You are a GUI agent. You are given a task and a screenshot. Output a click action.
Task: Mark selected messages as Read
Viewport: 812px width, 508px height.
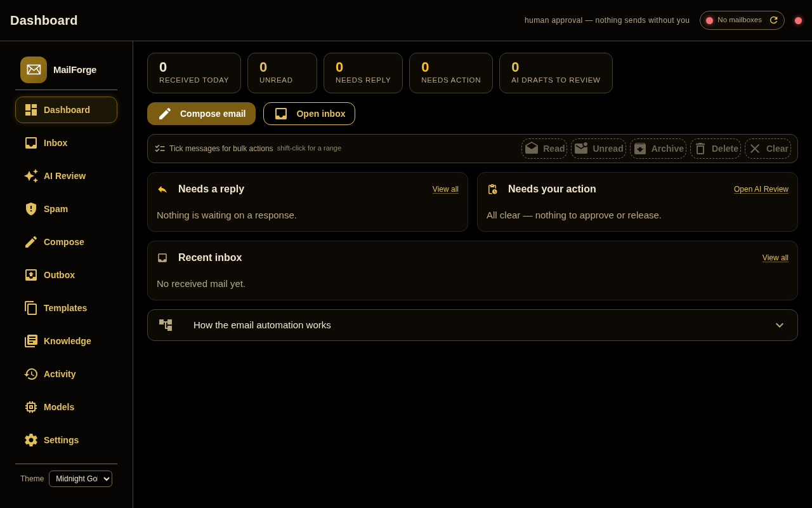click(x=544, y=149)
